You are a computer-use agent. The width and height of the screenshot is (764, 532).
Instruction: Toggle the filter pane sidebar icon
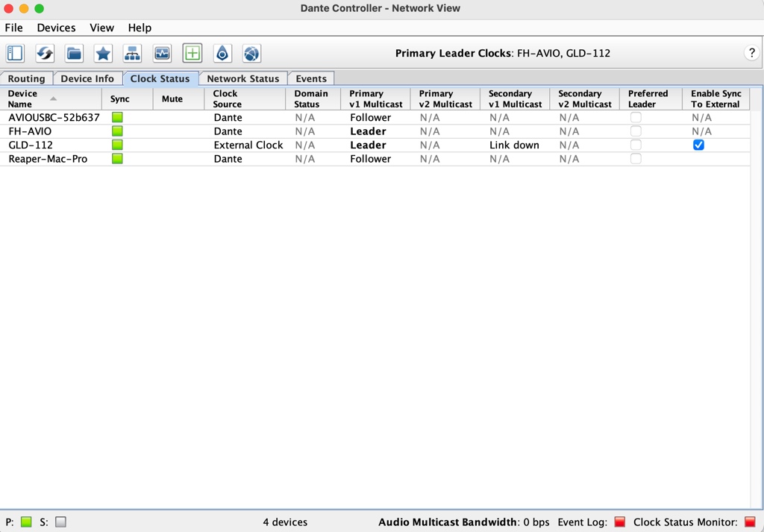click(15, 53)
